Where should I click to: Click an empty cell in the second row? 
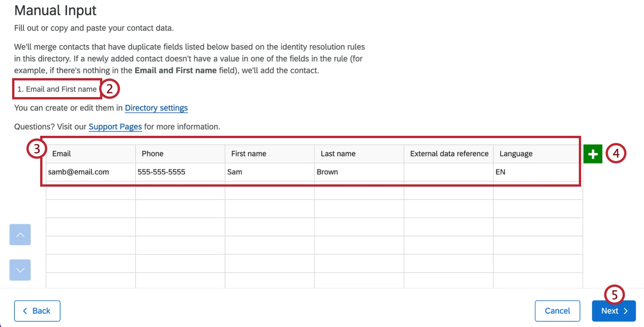point(90,193)
